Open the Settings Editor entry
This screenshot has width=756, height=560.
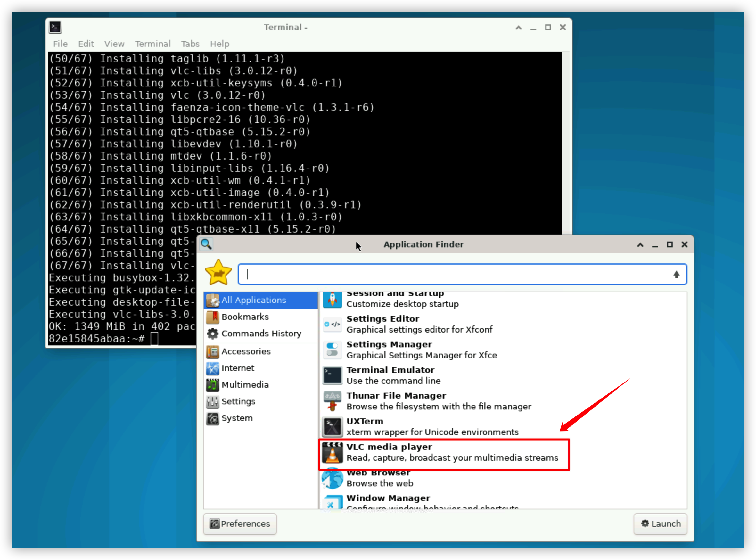382,324
